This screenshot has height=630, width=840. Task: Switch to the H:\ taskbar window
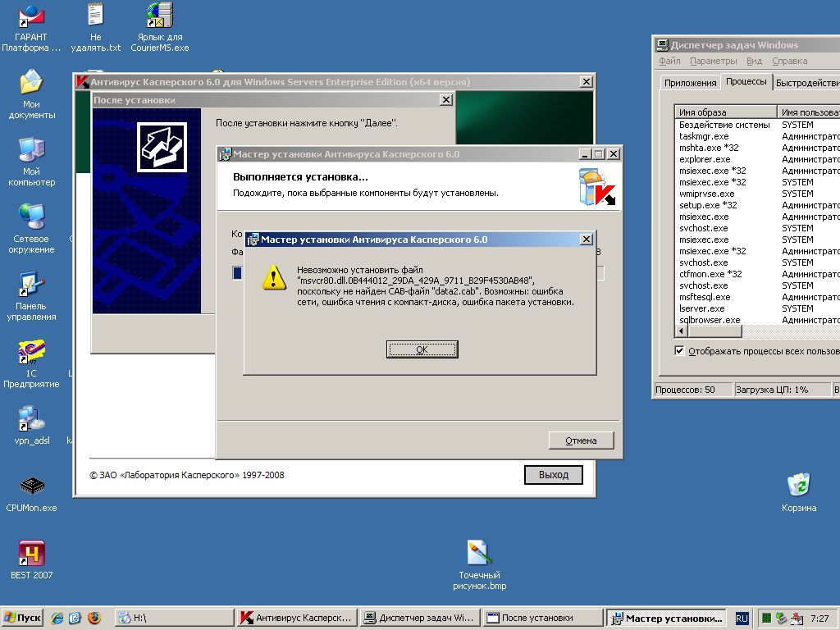click(175, 619)
